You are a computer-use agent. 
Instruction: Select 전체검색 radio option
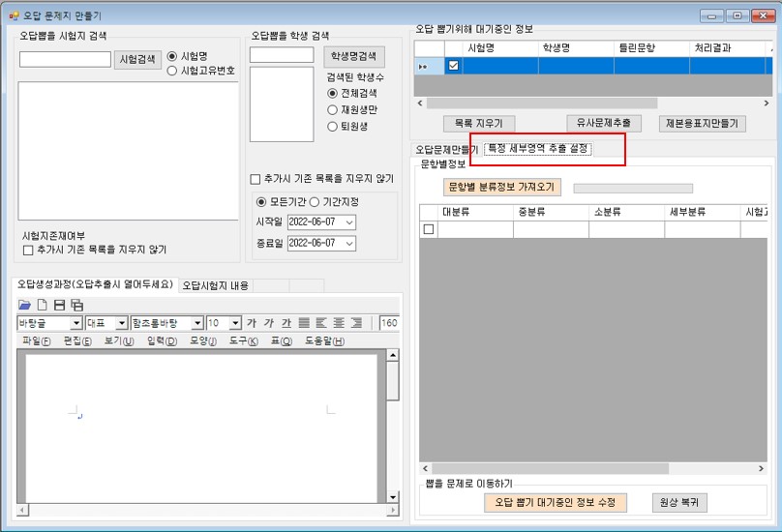coord(332,93)
